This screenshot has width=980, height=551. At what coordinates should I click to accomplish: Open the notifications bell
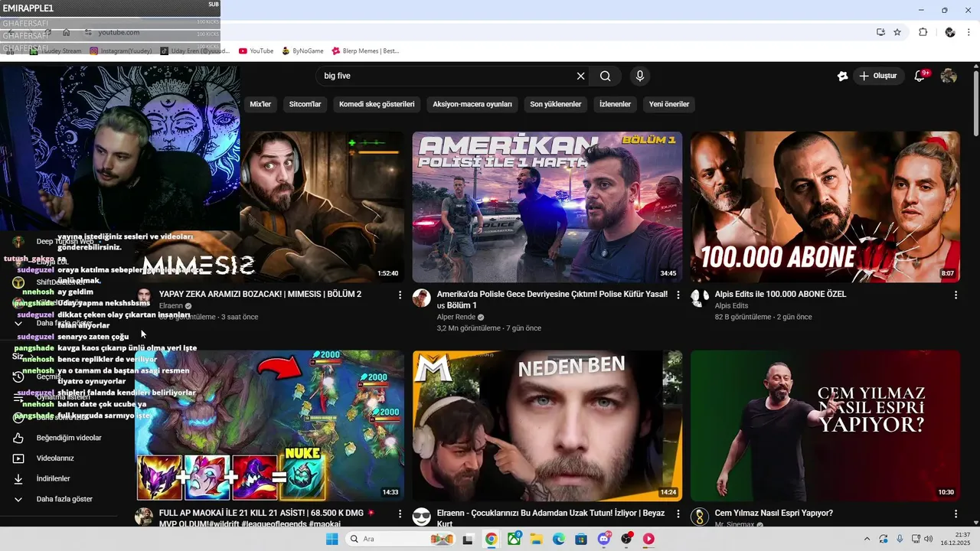921,76
